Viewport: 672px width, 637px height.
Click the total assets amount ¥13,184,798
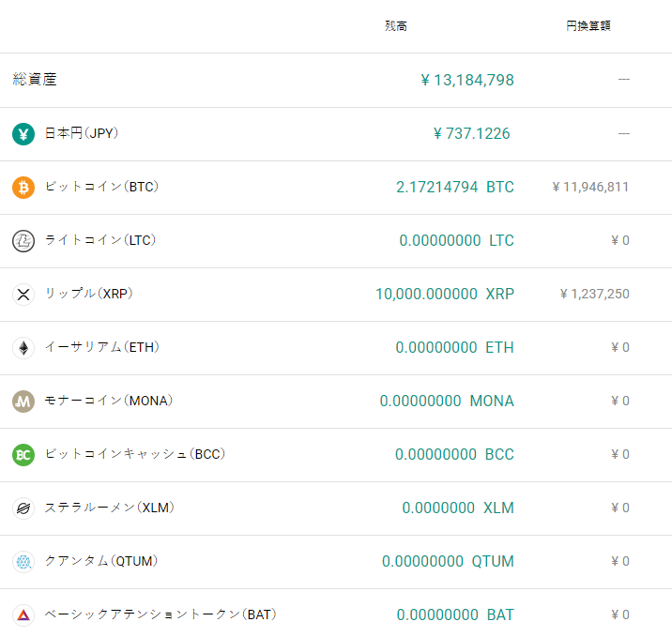tap(467, 81)
